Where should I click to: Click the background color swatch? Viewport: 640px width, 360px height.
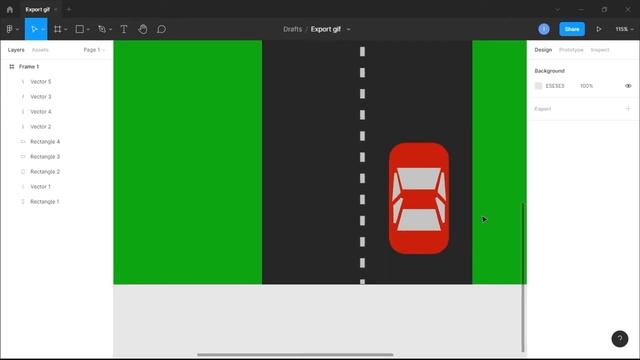(538, 86)
